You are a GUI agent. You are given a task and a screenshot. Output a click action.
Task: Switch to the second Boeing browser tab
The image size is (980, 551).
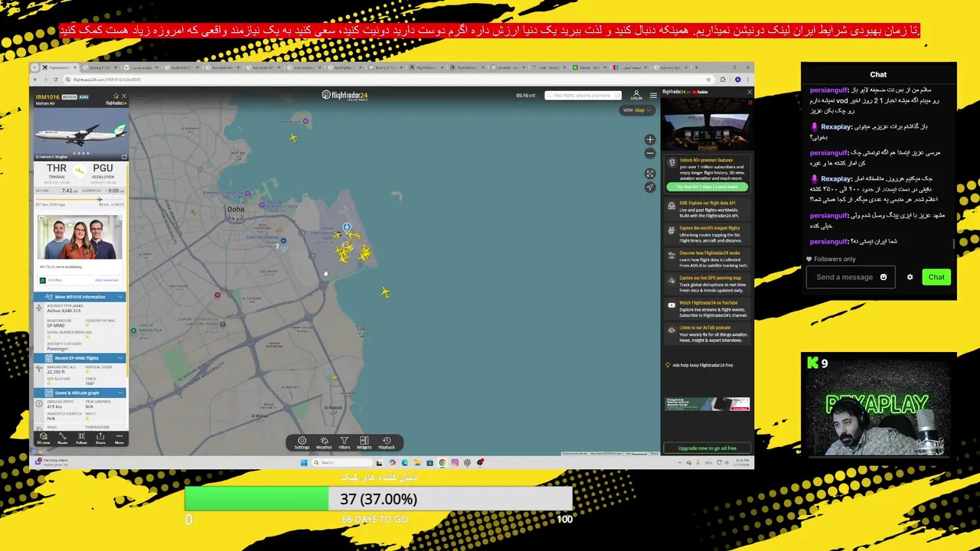tap(384, 67)
